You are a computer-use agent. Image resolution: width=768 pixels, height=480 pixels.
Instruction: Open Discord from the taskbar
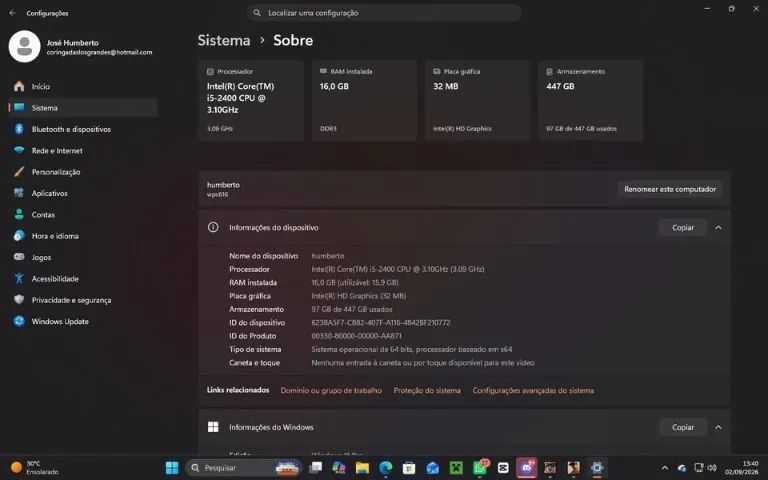(527, 468)
